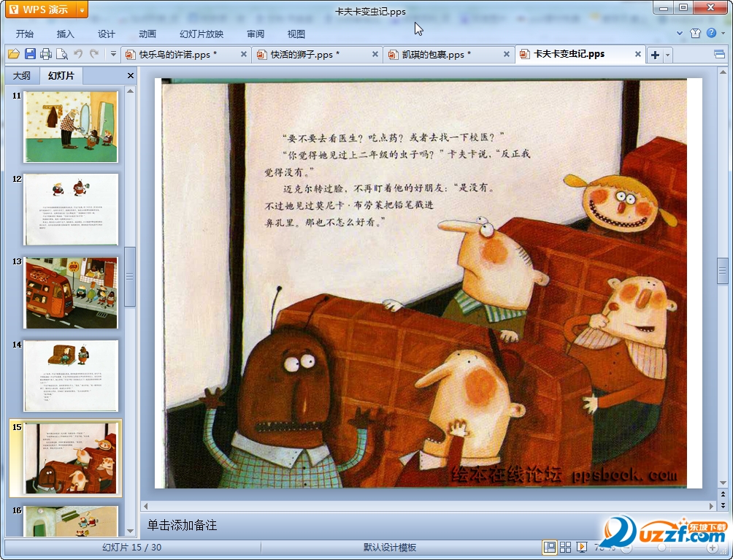Select slide 15 thumbnail
This screenshot has height=560, width=733.
(x=71, y=458)
